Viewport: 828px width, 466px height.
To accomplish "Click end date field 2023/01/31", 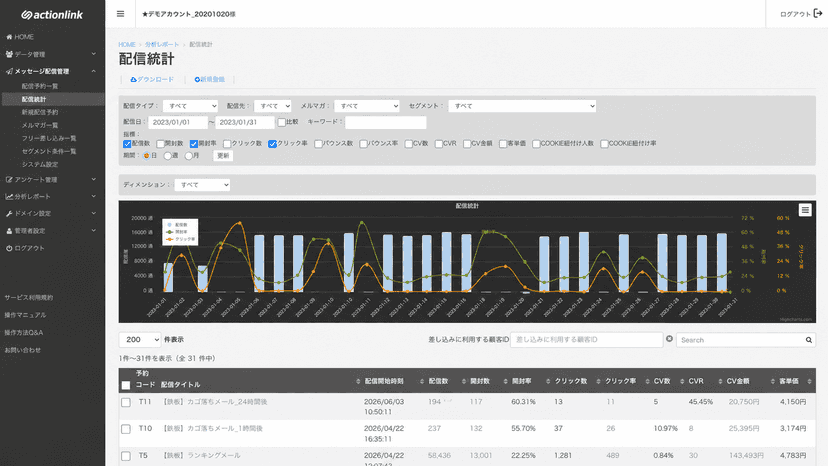I will (245, 122).
